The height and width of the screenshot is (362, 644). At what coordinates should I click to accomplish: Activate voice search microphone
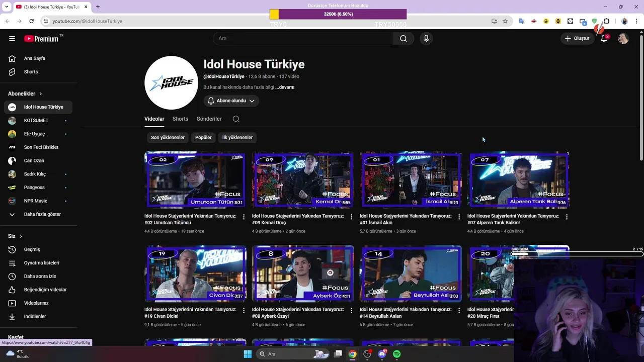[426, 38]
